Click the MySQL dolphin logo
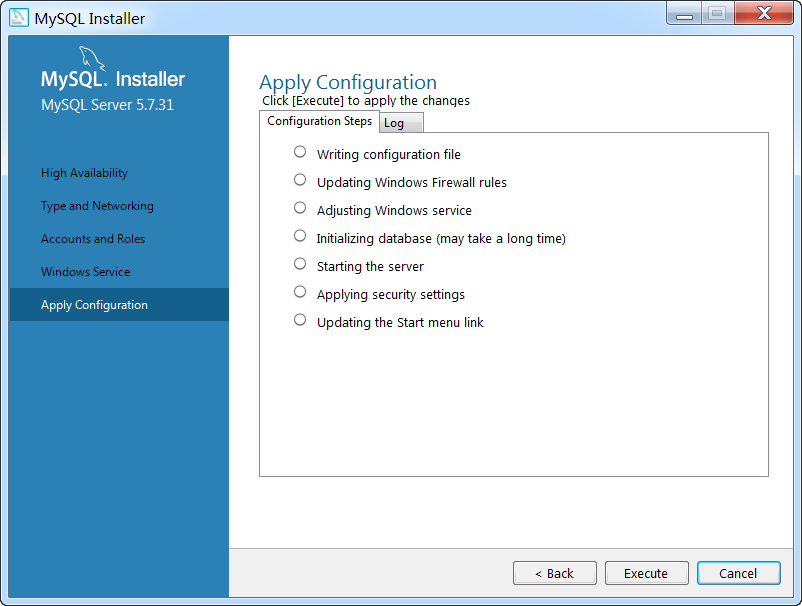Screen dimensions: 802x606 click(92, 58)
